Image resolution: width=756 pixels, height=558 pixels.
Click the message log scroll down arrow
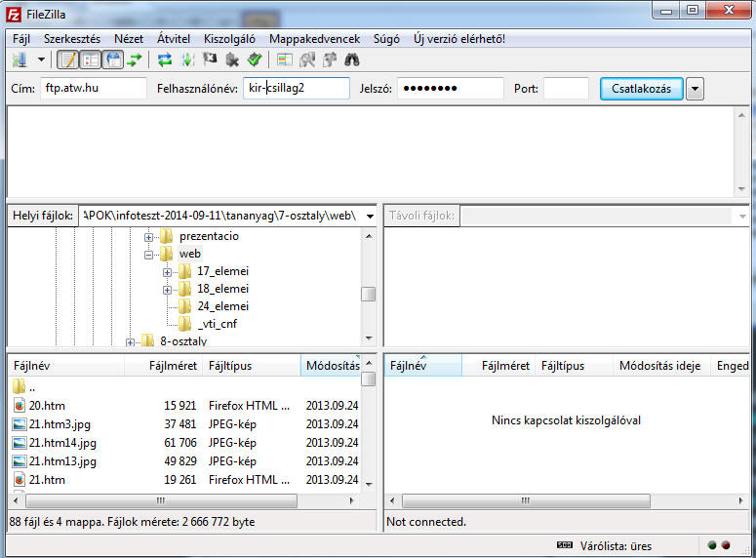coord(741,189)
